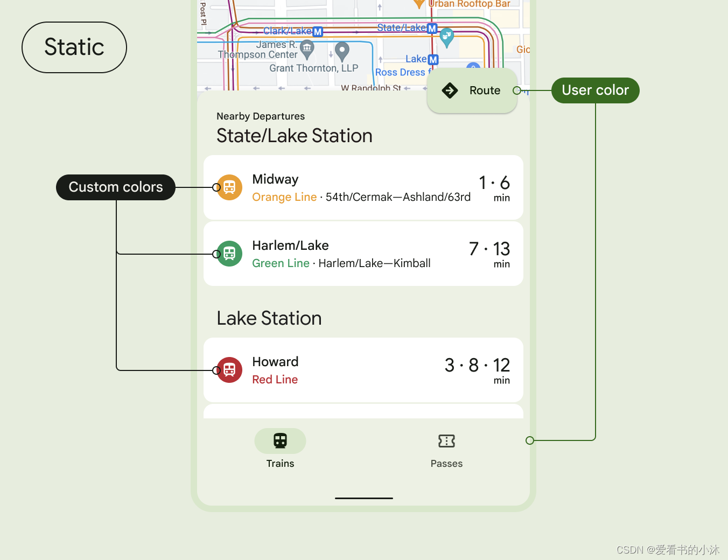
Task: Click the Route directions arrow icon
Action: click(x=450, y=90)
